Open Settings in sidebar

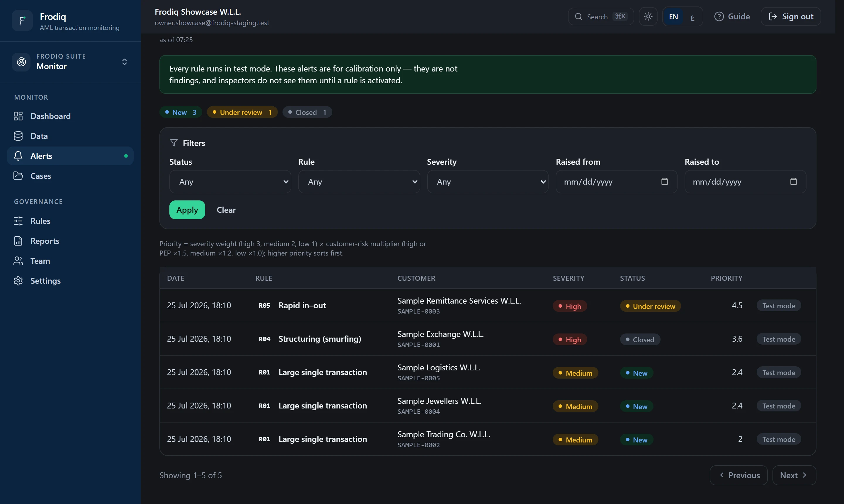(70, 281)
